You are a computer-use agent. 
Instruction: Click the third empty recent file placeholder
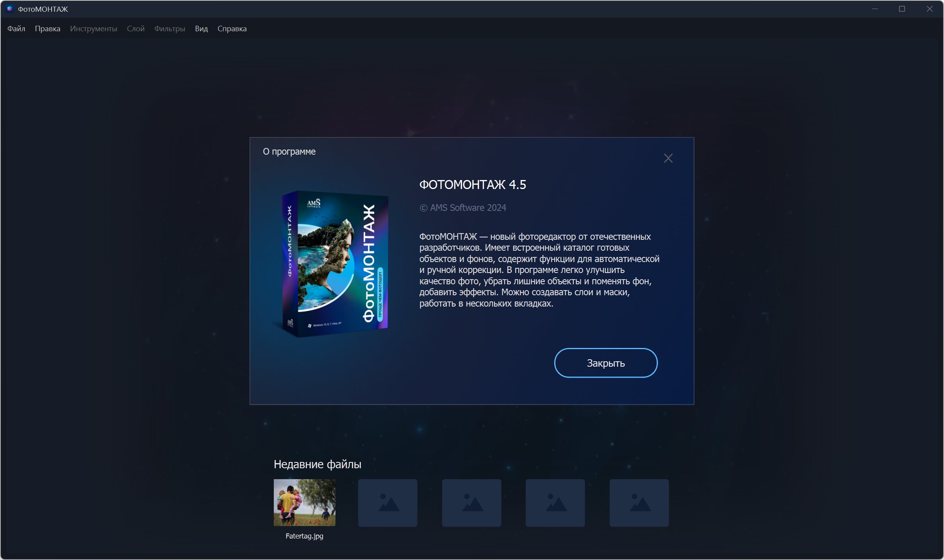471,503
